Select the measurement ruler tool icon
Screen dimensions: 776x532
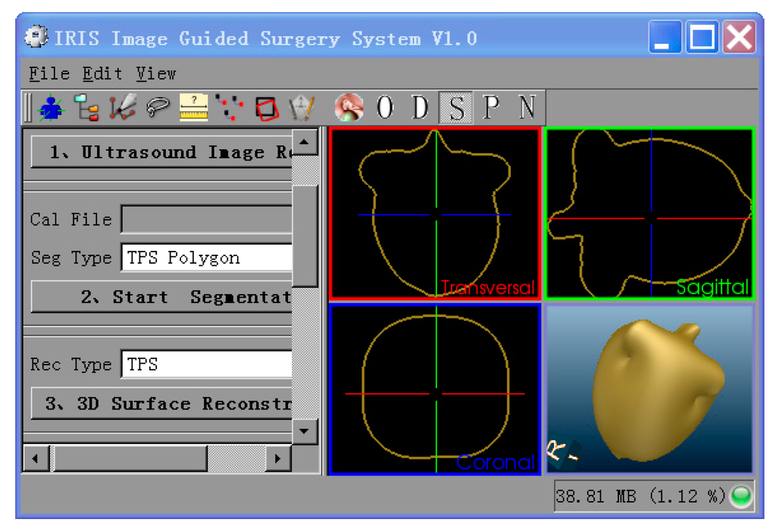click(x=193, y=108)
